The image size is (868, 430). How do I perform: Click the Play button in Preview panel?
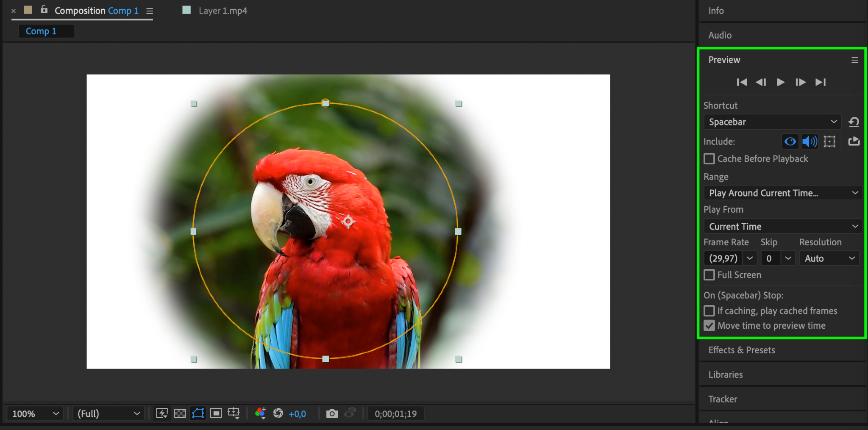click(x=780, y=82)
